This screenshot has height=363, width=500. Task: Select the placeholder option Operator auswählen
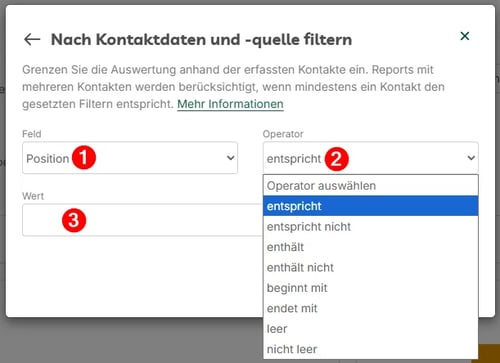pyautogui.click(x=371, y=186)
